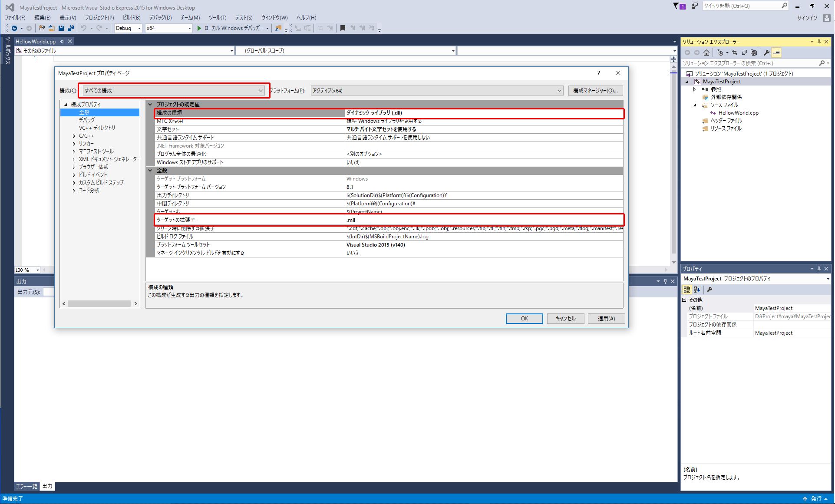Click the 構成マネージャー button
This screenshot has height=504, width=835.
pyautogui.click(x=595, y=91)
